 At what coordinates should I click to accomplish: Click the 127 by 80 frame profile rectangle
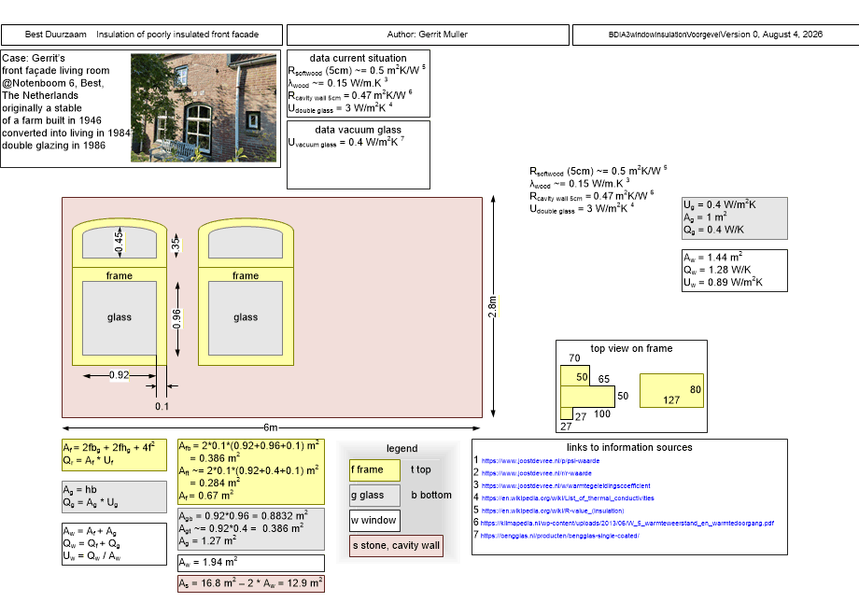(671, 391)
